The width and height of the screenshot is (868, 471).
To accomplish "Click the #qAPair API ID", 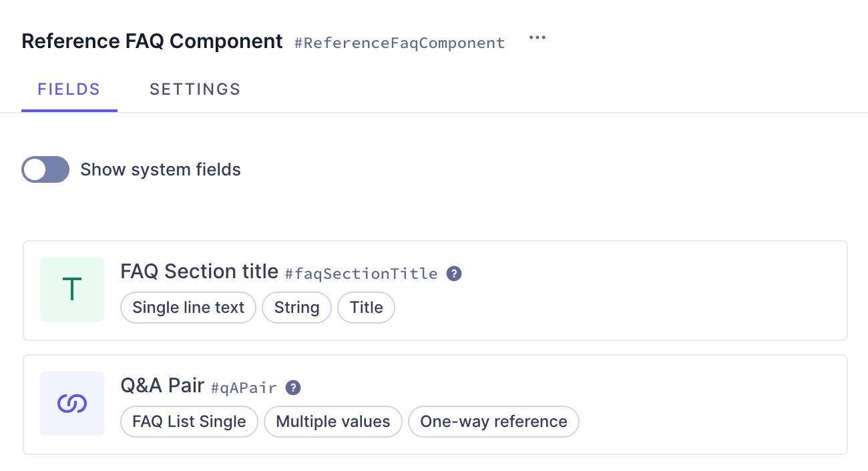I will (x=244, y=388).
